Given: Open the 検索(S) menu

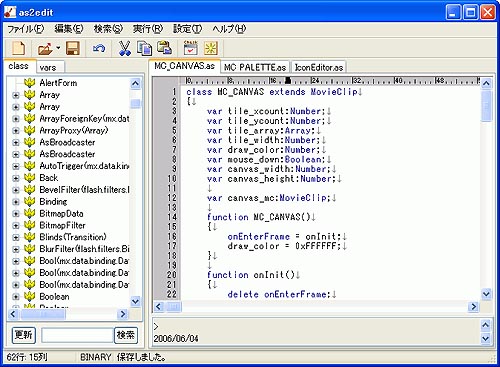Looking at the screenshot, I should pyautogui.click(x=108, y=29).
